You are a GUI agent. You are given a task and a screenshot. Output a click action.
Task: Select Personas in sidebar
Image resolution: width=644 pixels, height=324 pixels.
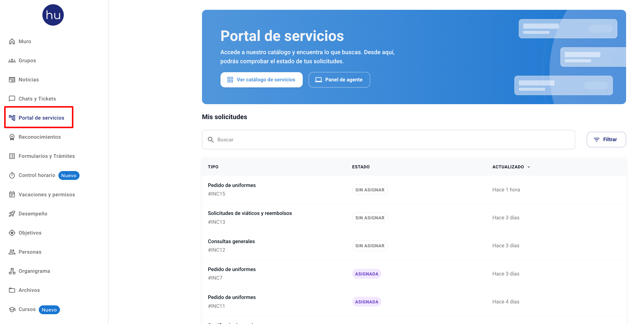pos(30,252)
